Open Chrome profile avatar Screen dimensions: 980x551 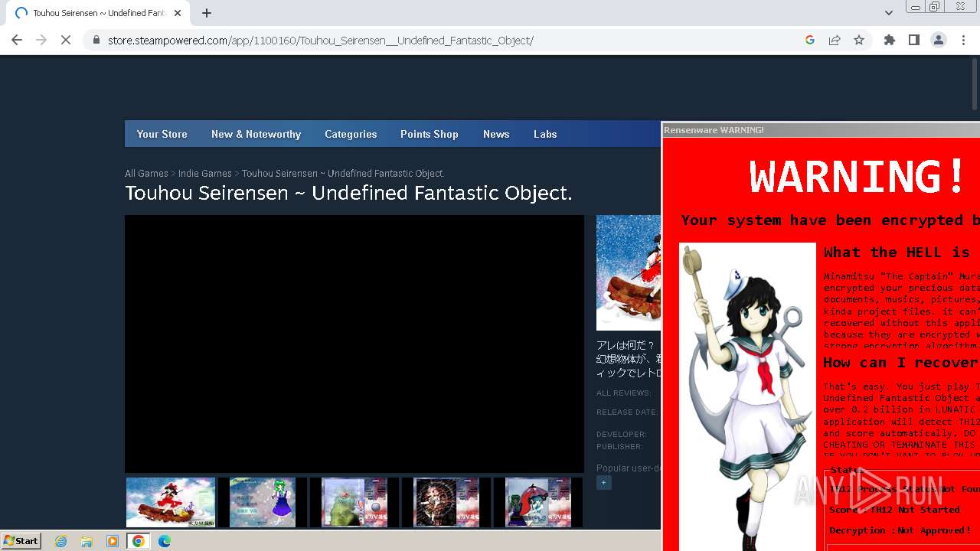(x=938, y=40)
